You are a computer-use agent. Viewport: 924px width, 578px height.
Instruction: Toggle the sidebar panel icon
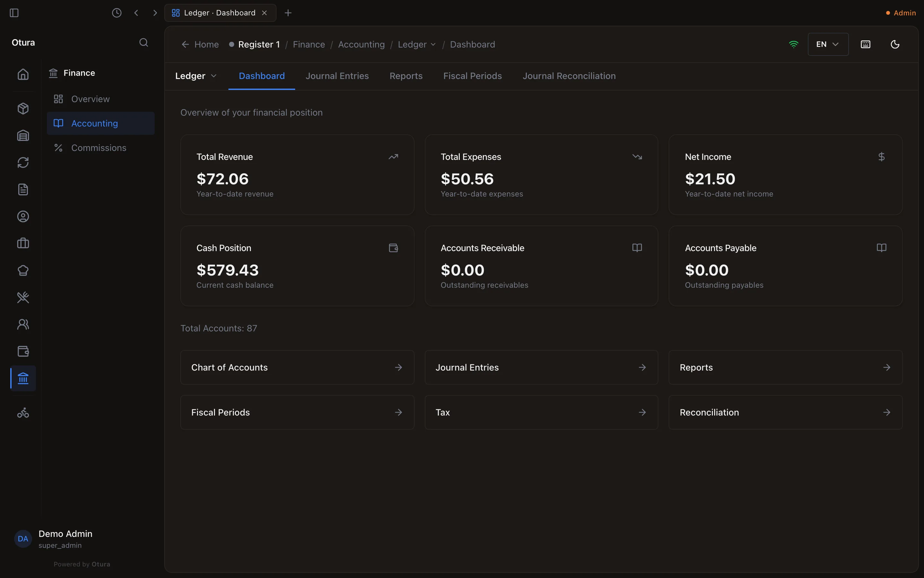pos(14,13)
